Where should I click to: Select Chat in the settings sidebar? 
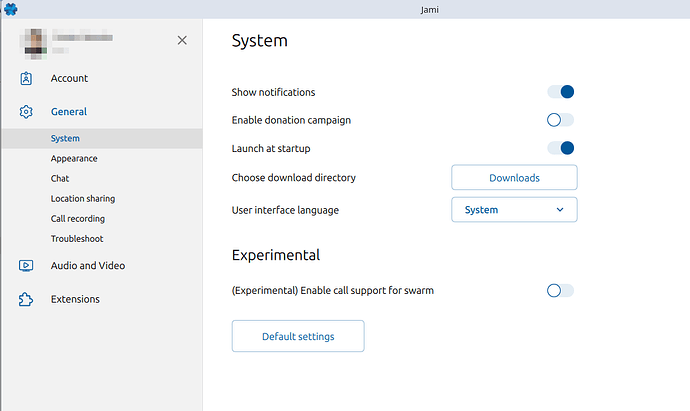(60, 178)
